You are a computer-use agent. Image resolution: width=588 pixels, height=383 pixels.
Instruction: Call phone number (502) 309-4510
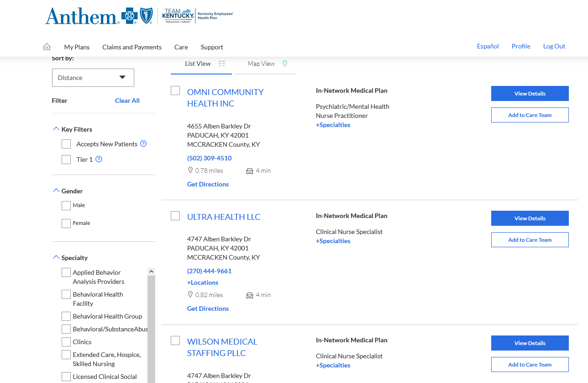pyautogui.click(x=210, y=158)
